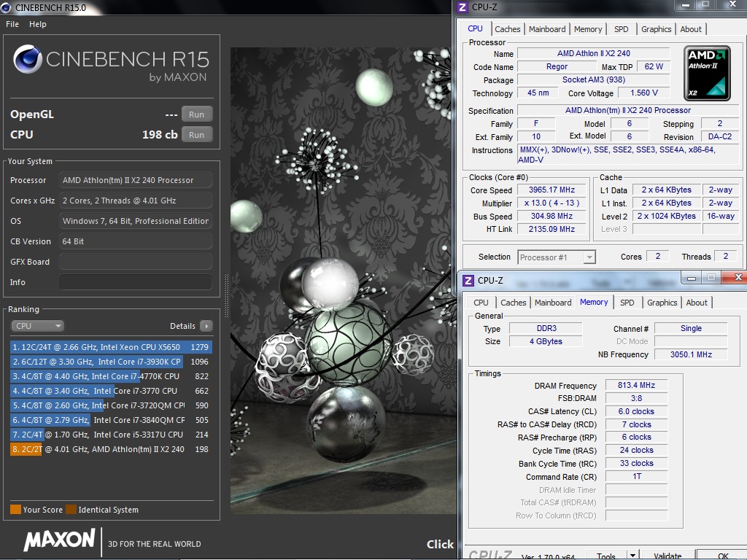Click the 198 cb CPU score
747x560 pixels.
click(x=160, y=134)
